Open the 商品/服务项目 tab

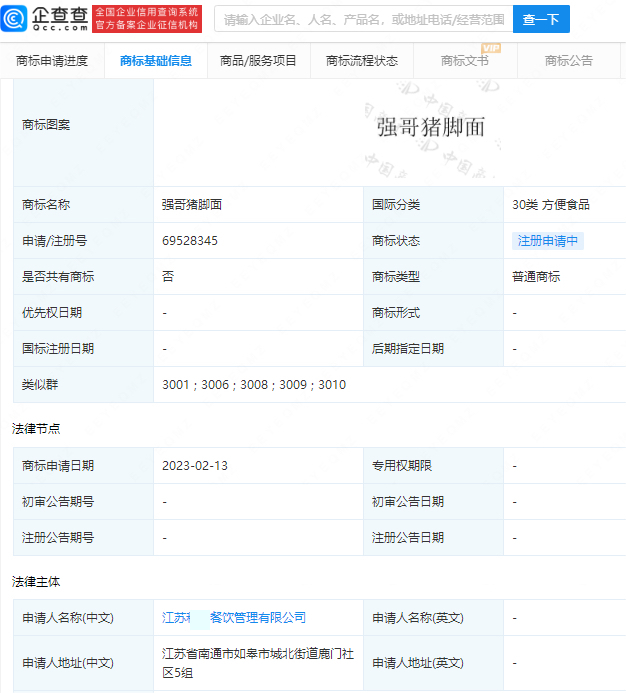pyautogui.click(x=258, y=61)
